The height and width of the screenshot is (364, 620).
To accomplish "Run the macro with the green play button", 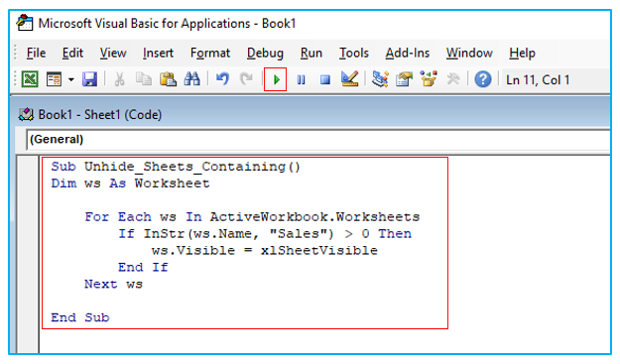I will click(276, 79).
